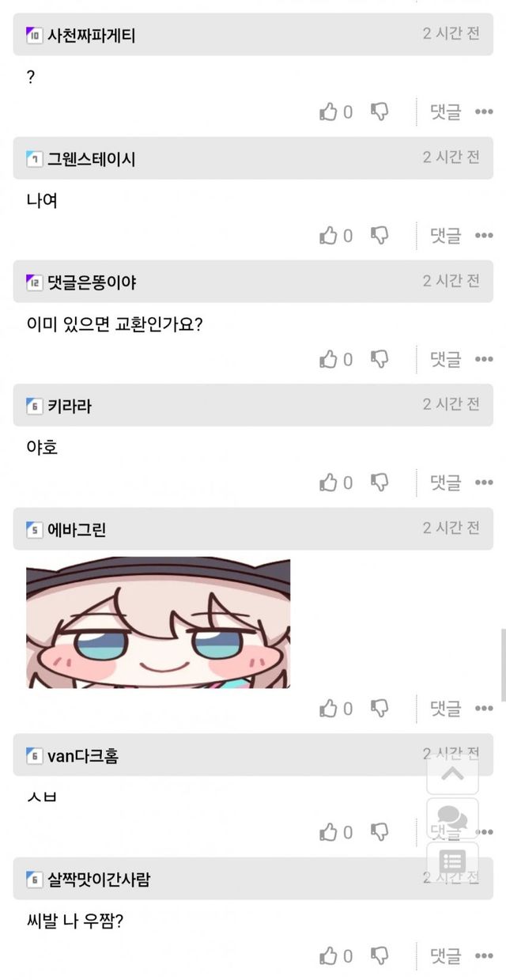Open more options menu on 키라라's comment
This screenshot has height=980, width=506.
click(484, 482)
